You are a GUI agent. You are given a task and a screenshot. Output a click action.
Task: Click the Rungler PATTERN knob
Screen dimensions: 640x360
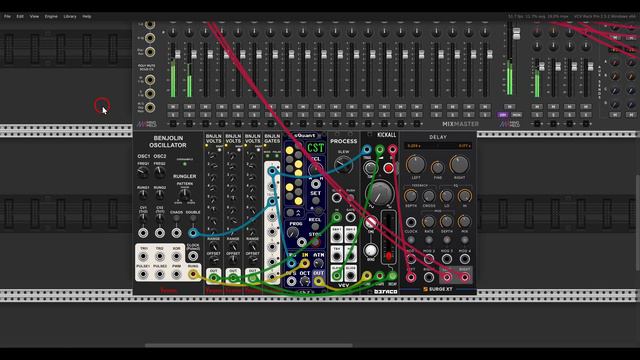184,194
